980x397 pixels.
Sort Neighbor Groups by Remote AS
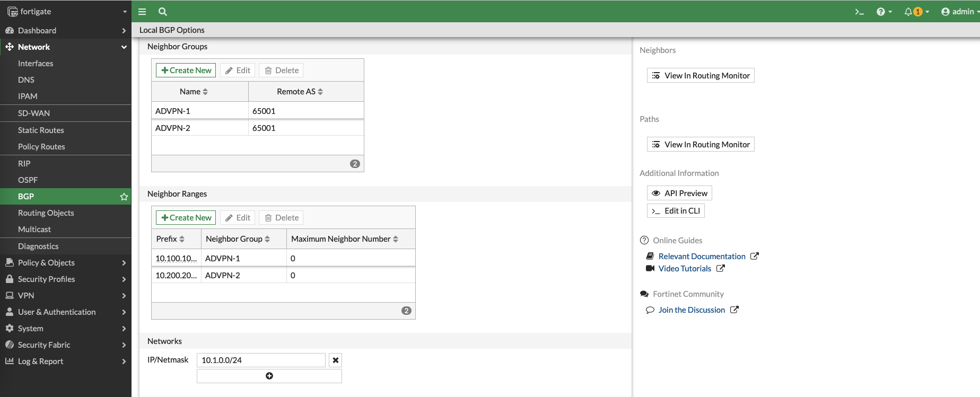(x=300, y=92)
